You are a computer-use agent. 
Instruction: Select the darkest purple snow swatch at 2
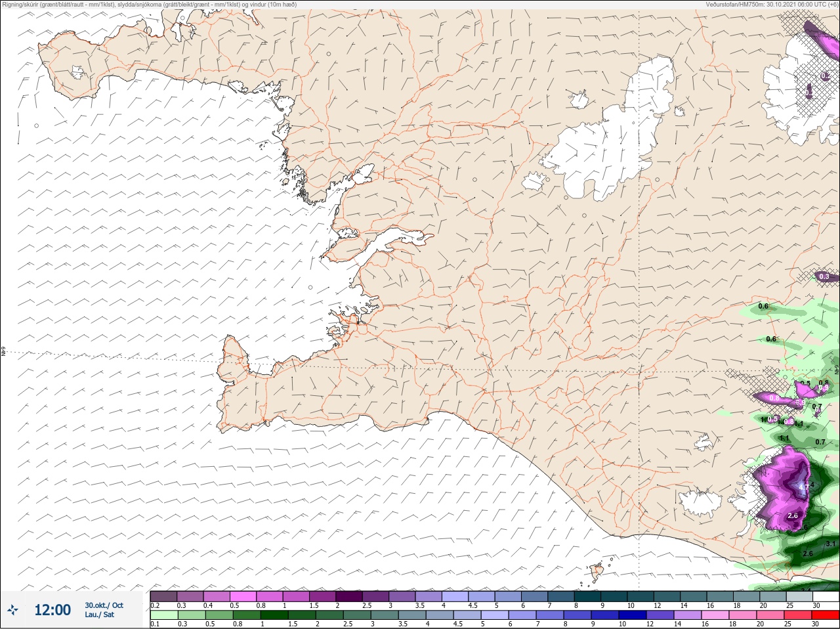point(348,596)
